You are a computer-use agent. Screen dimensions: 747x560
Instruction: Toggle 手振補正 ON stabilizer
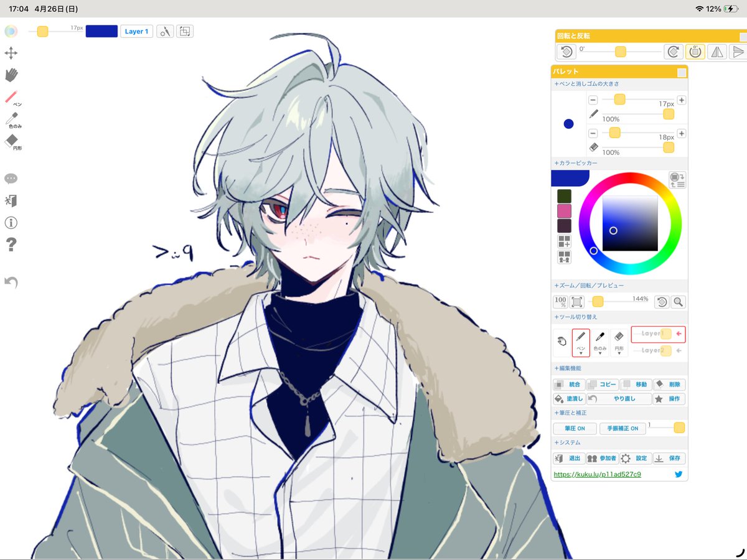click(622, 429)
